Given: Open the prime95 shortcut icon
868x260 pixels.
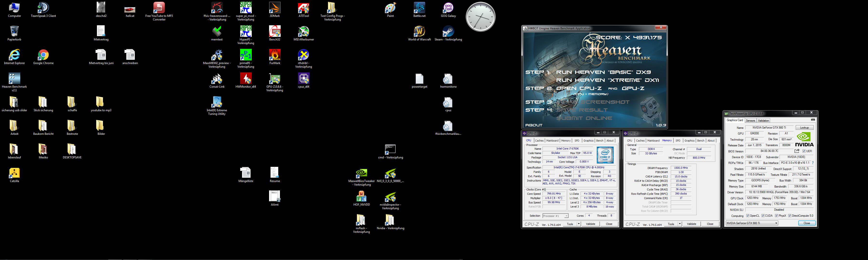Looking at the screenshot, I should [x=246, y=58].
